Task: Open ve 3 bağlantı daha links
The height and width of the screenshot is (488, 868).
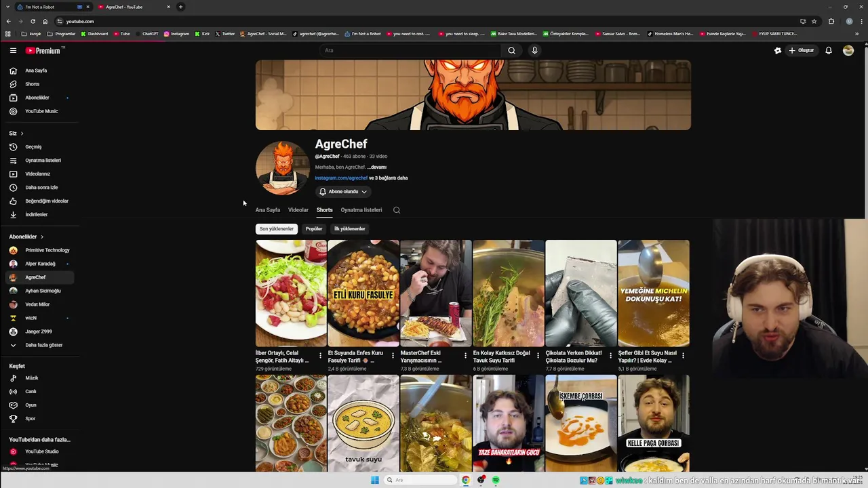Action: pyautogui.click(x=389, y=178)
